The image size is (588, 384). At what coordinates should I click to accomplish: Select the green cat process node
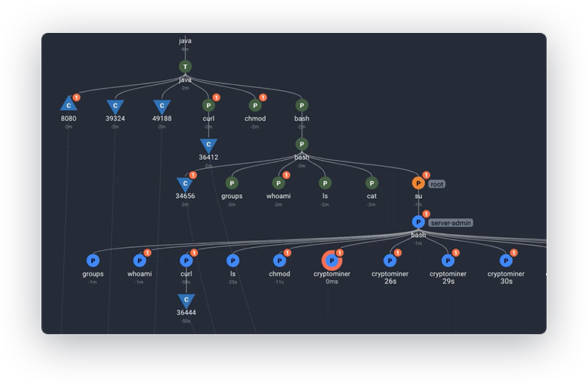(371, 184)
